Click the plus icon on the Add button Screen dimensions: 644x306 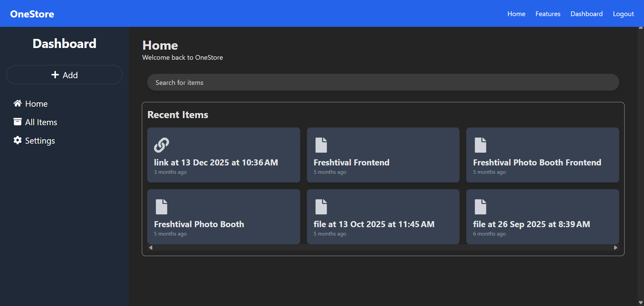(x=55, y=74)
